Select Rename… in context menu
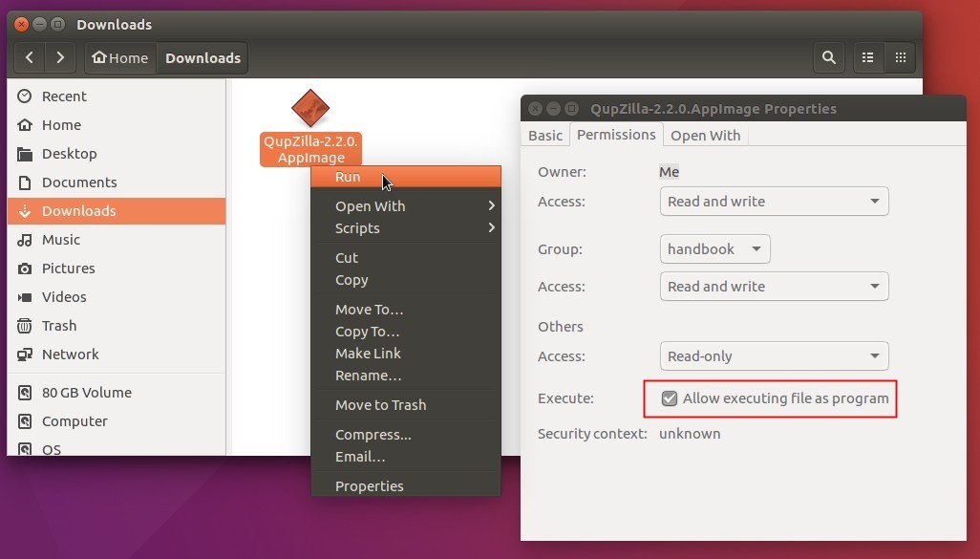The image size is (980, 559). [406, 376]
